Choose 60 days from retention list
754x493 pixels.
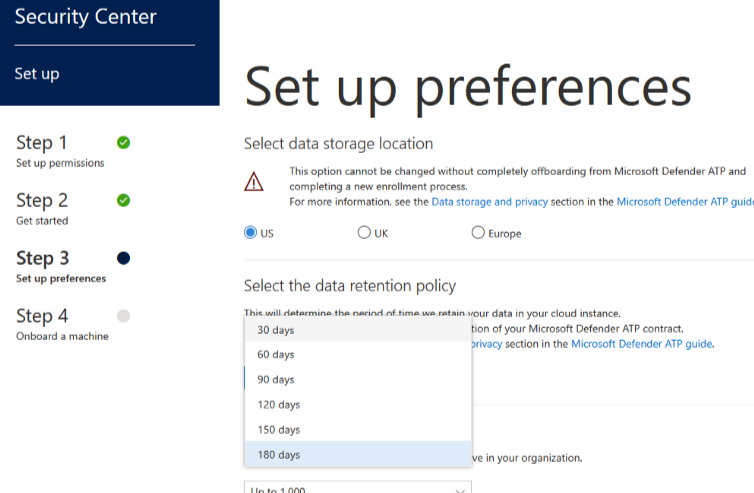[358, 354]
